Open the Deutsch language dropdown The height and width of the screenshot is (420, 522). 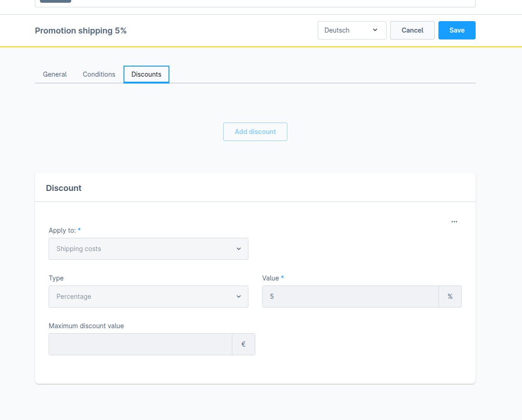click(351, 30)
